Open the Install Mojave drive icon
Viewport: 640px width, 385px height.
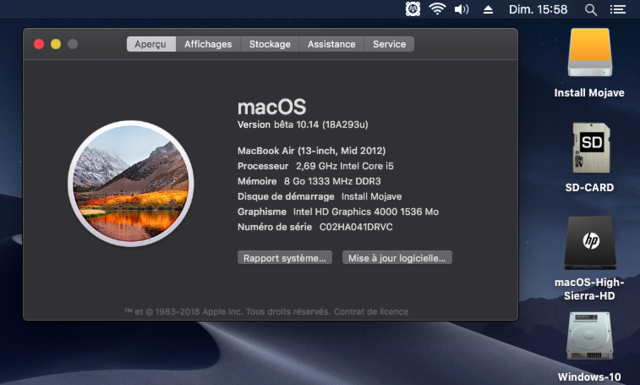coord(590,52)
